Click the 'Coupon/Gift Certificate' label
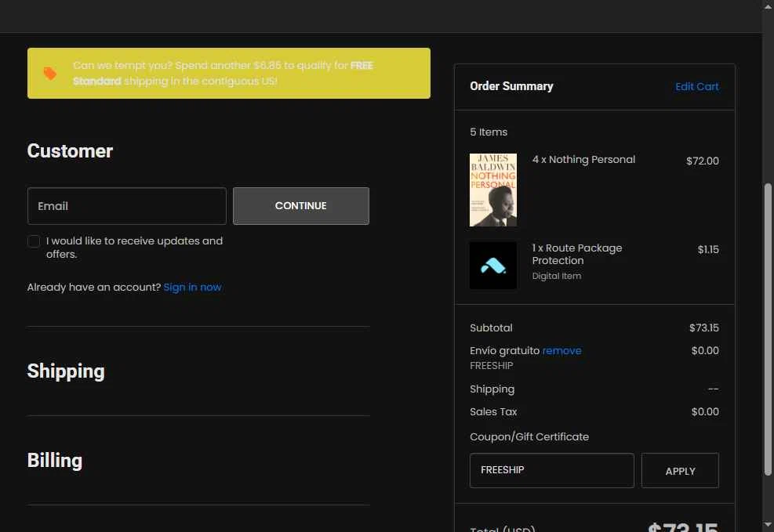774x532 pixels. 529,437
